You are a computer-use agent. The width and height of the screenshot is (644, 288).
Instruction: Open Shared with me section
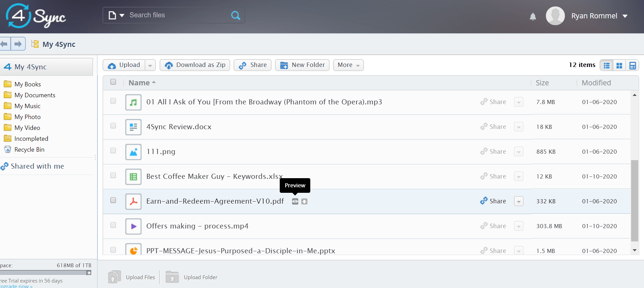tap(37, 166)
